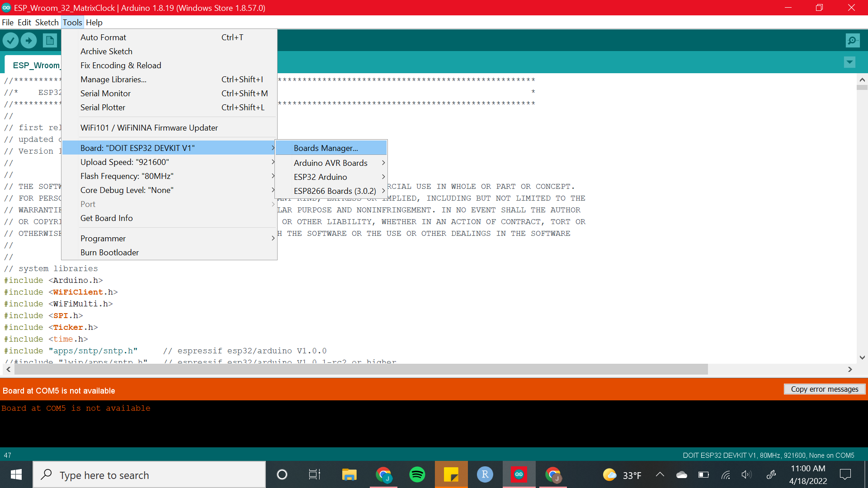
Task: Click the '#include <Ticker.h>' code line
Action: 51,328
